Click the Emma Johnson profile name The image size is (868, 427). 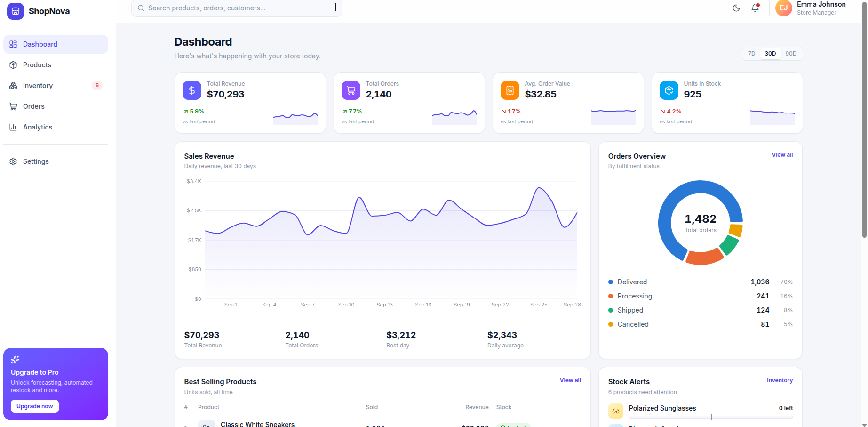[x=821, y=4]
